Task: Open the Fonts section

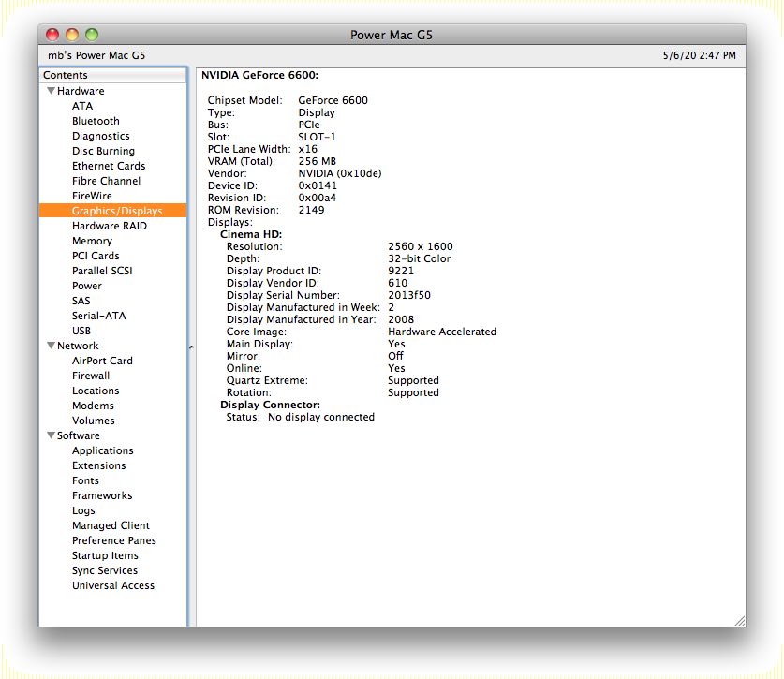Action: click(85, 481)
